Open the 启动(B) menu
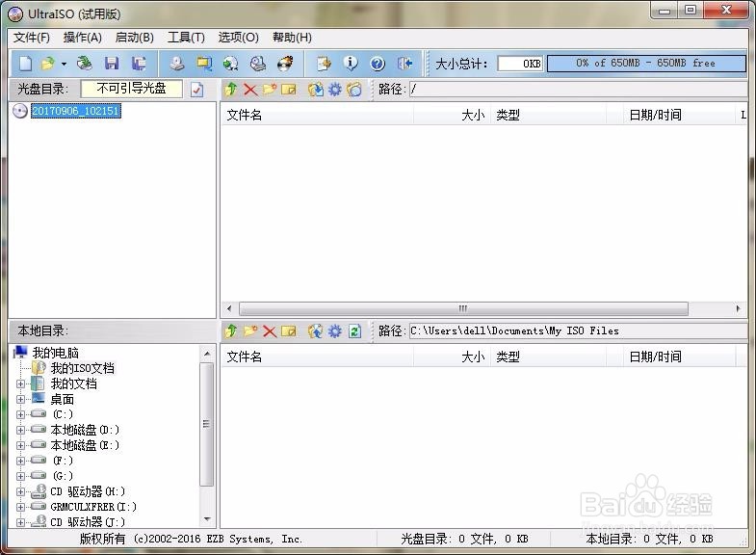The image size is (756, 555). (x=135, y=38)
